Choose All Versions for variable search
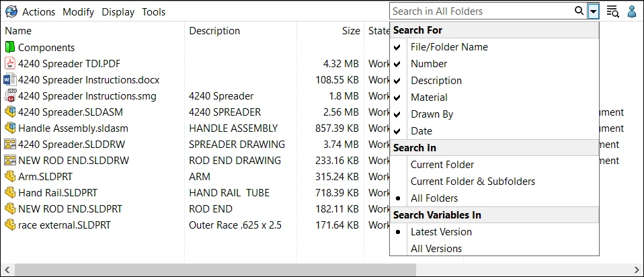 (436, 249)
